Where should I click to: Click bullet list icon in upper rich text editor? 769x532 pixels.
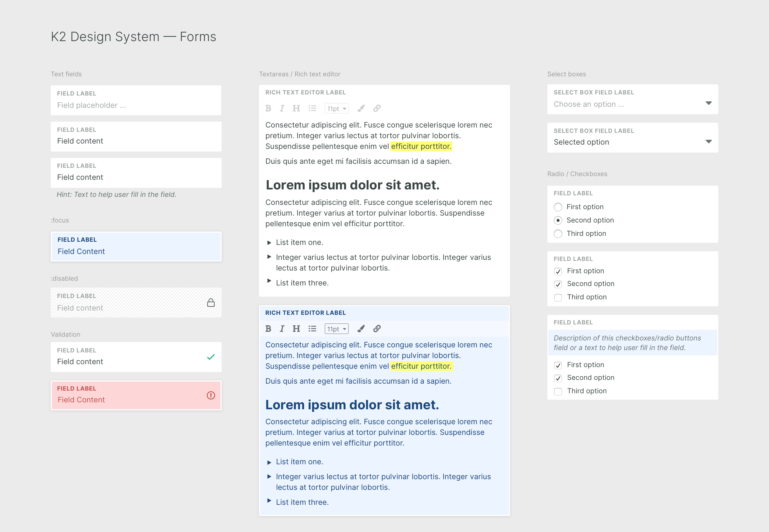(312, 108)
